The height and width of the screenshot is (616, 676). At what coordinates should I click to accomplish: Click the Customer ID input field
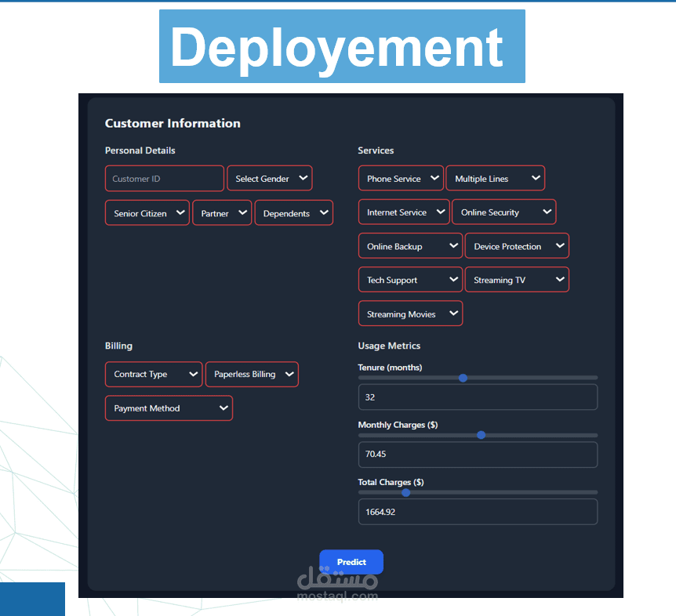click(x=164, y=179)
